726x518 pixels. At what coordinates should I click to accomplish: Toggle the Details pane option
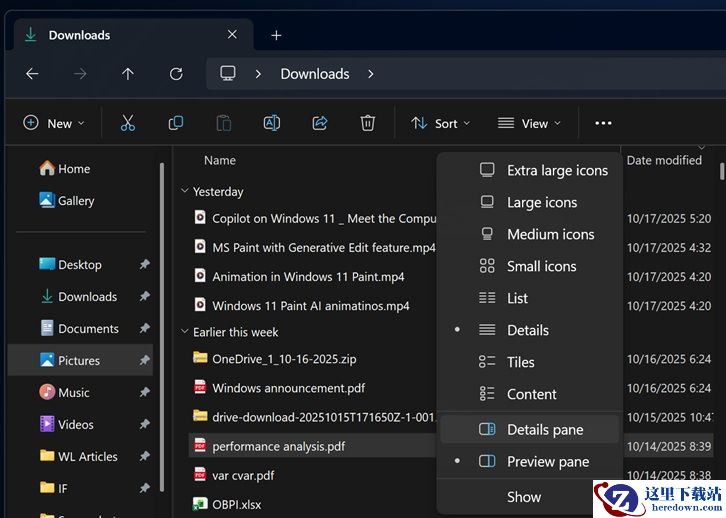click(544, 430)
